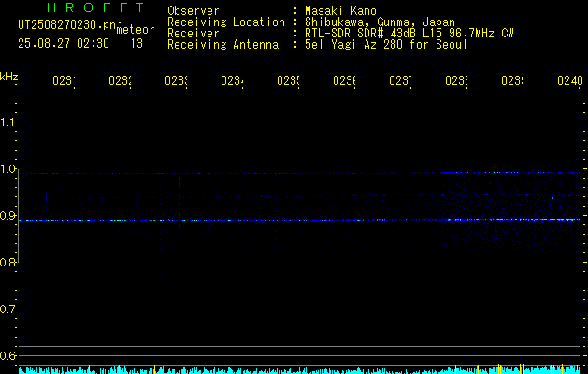The image size is (588, 374).
Task: Click the 0.7 kHz axis label
Action: click(x=7, y=309)
